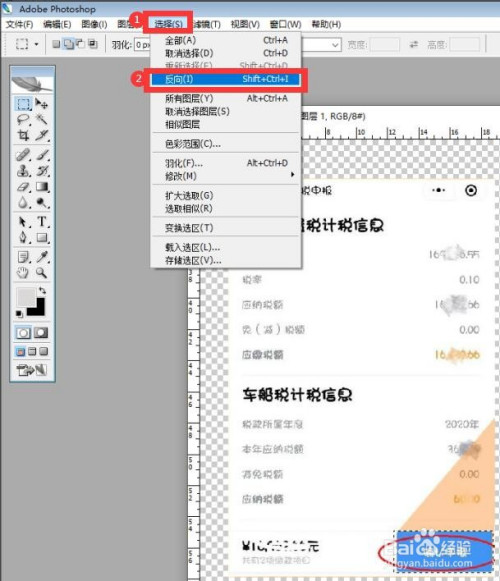Choose 存储选区(V)... menu entry
The height and width of the screenshot is (581, 500).
[x=226, y=260]
